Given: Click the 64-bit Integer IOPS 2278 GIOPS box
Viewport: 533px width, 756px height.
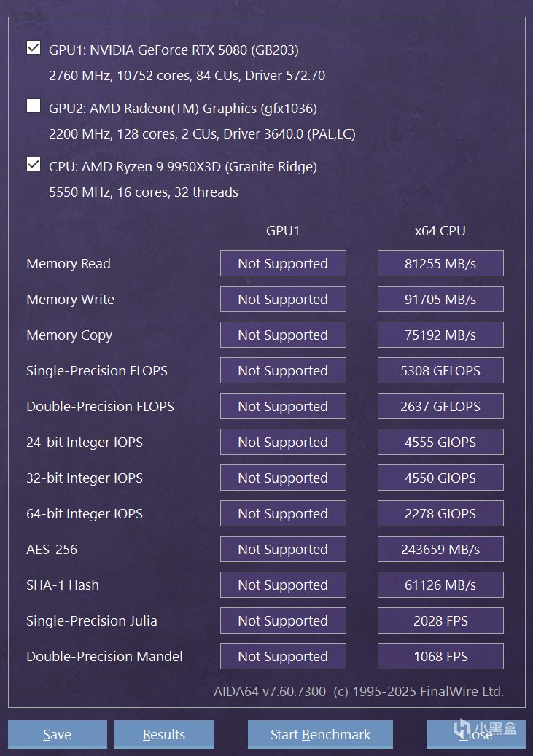Looking at the screenshot, I should coord(440,514).
